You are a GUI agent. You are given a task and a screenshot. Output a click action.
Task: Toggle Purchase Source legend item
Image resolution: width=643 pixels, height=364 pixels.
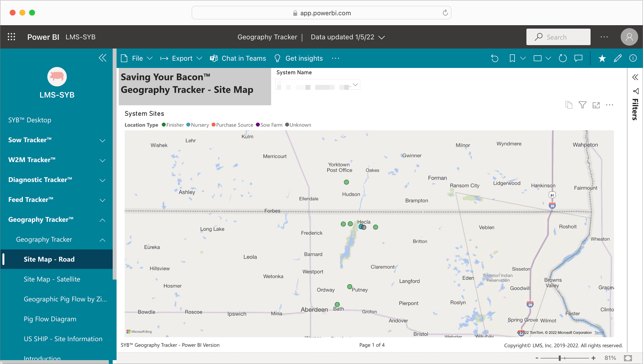232,125
